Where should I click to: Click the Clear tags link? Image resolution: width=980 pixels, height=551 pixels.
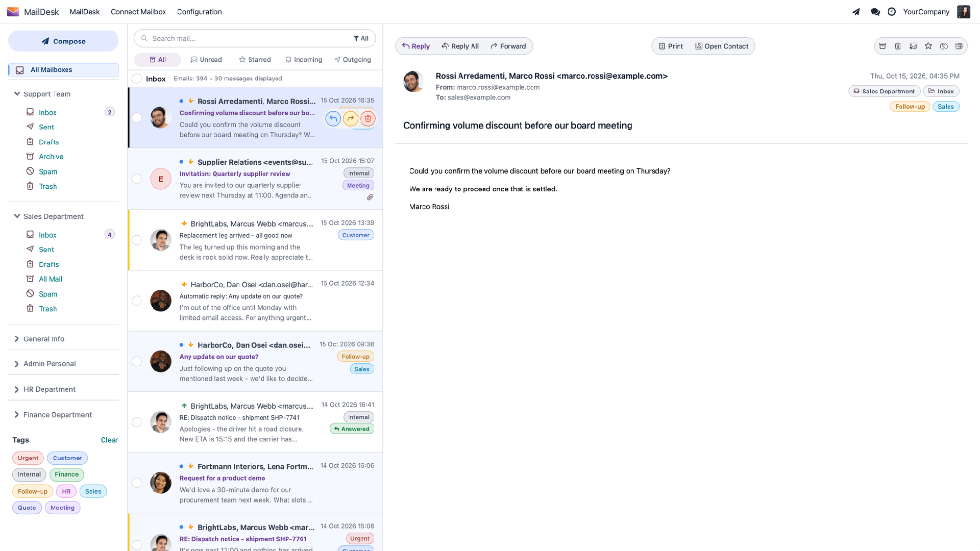coord(109,440)
